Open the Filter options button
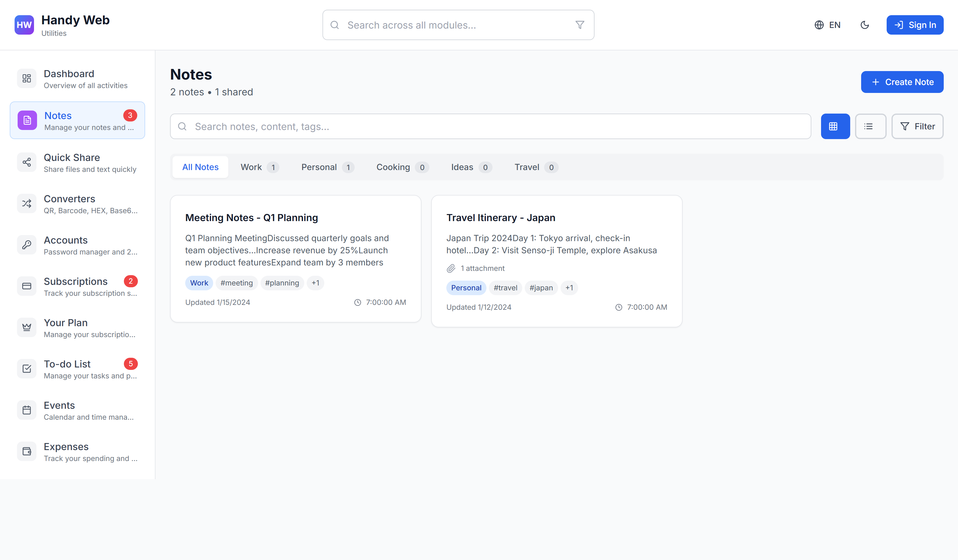This screenshot has width=958, height=560. [917, 126]
